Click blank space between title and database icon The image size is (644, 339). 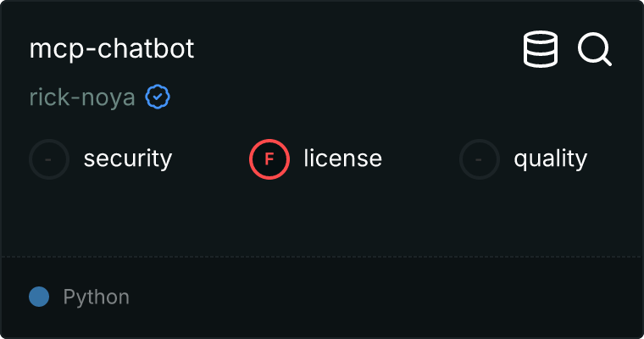click(356, 49)
